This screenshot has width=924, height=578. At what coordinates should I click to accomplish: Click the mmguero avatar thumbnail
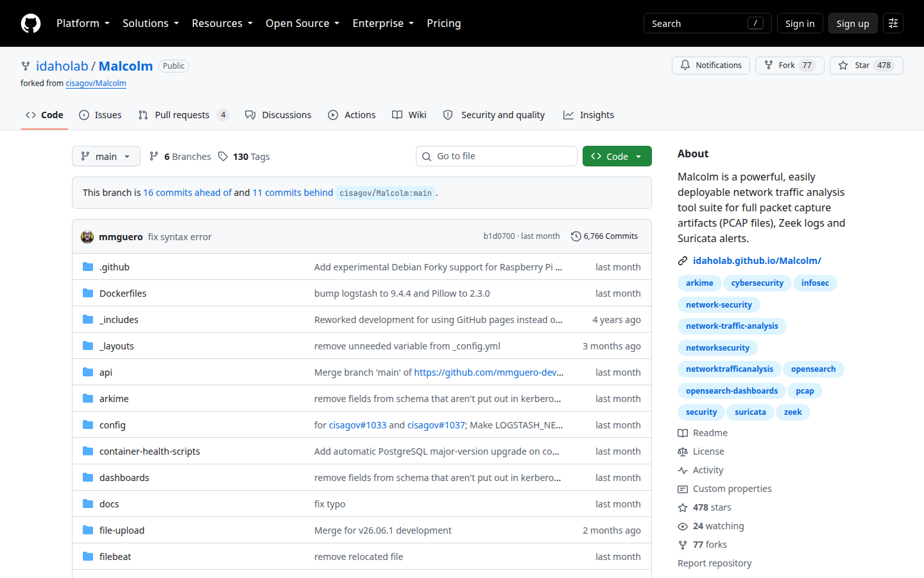pyautogui.click(x=87, y=236)
